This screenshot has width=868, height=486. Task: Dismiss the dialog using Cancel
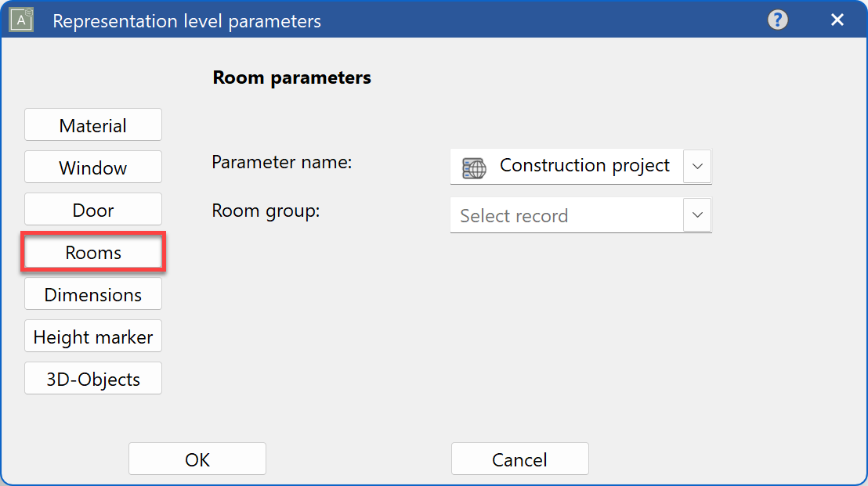(x=519, y=459)
